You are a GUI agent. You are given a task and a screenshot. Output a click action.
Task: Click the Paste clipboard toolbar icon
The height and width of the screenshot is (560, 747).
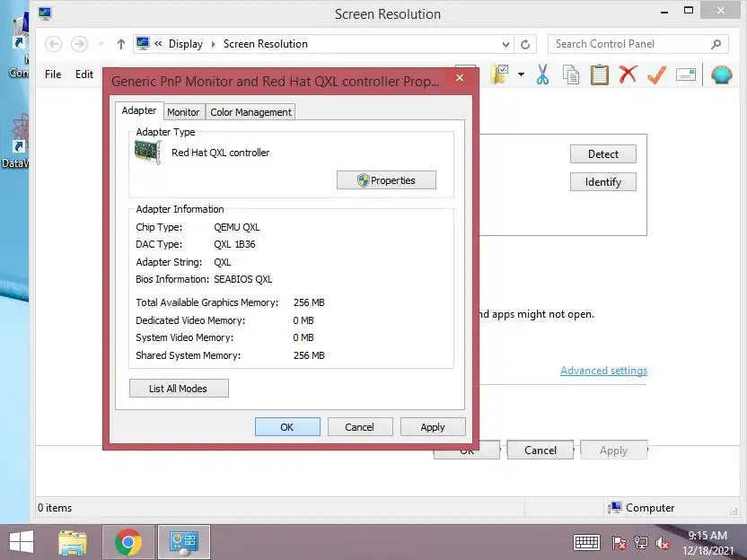coord(600,74)
